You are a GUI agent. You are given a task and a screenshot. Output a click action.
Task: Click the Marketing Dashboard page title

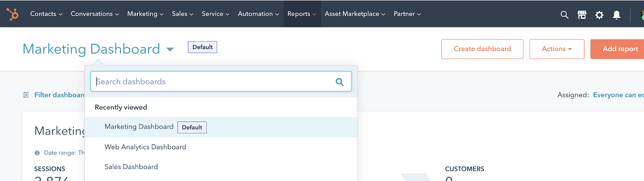coord(91,49)
